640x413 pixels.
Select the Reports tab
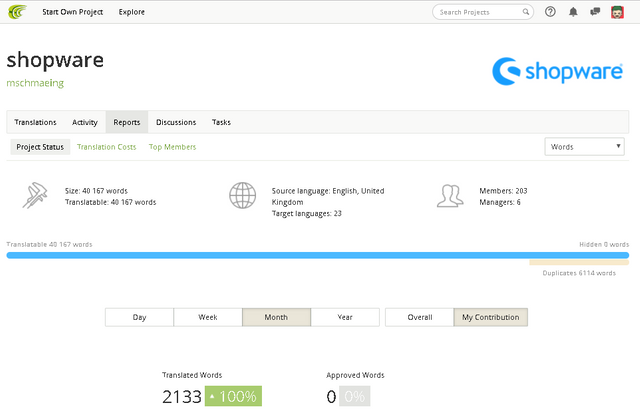[127, 122]
